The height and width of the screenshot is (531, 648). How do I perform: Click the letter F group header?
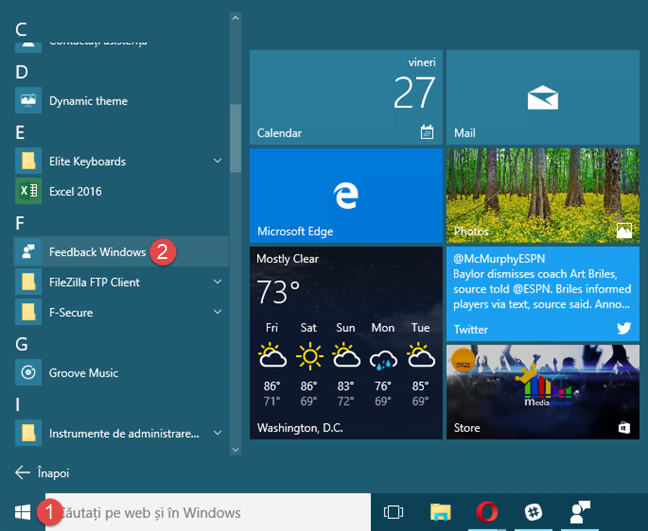19,223
